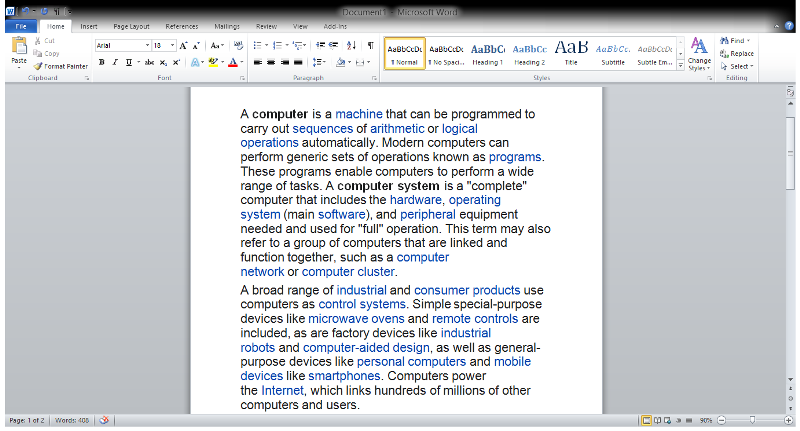Center the paragraph text
Viewport: 800px width, 431px height.
[271, 62]
